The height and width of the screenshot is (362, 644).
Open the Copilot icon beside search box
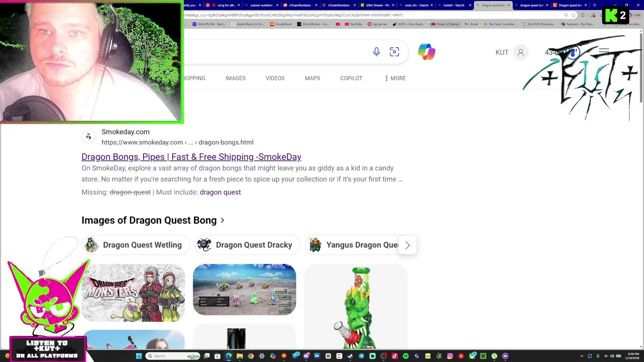coord(426,52)
